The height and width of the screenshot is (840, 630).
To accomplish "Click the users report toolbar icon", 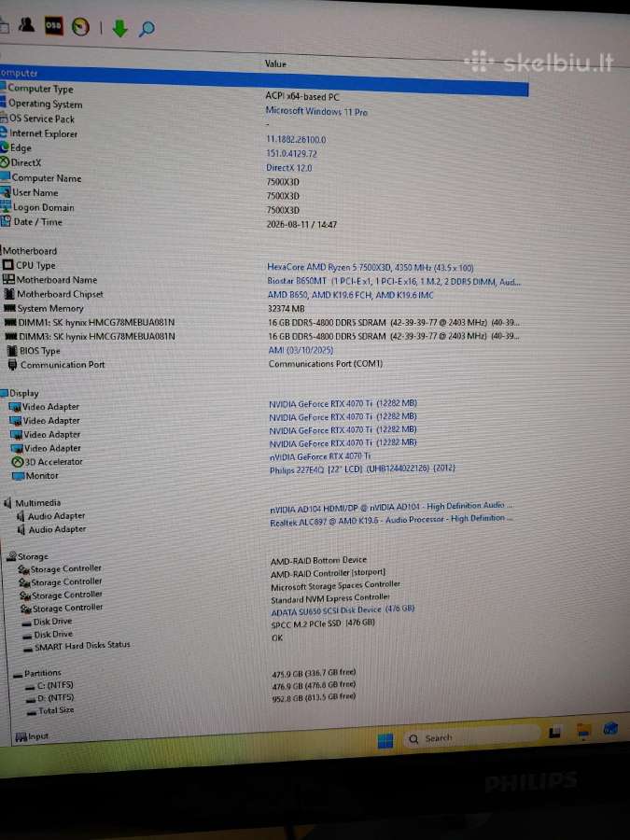I will (26, 24).
